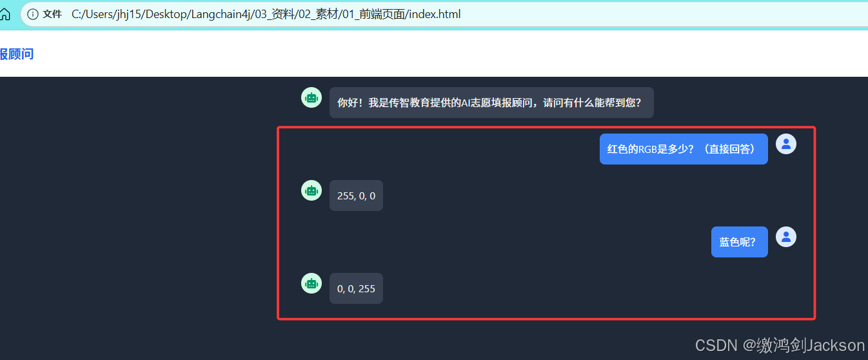The width and height of the screenshot is (868, 360).
Task: Click the browser home icon
Action: 5,14
